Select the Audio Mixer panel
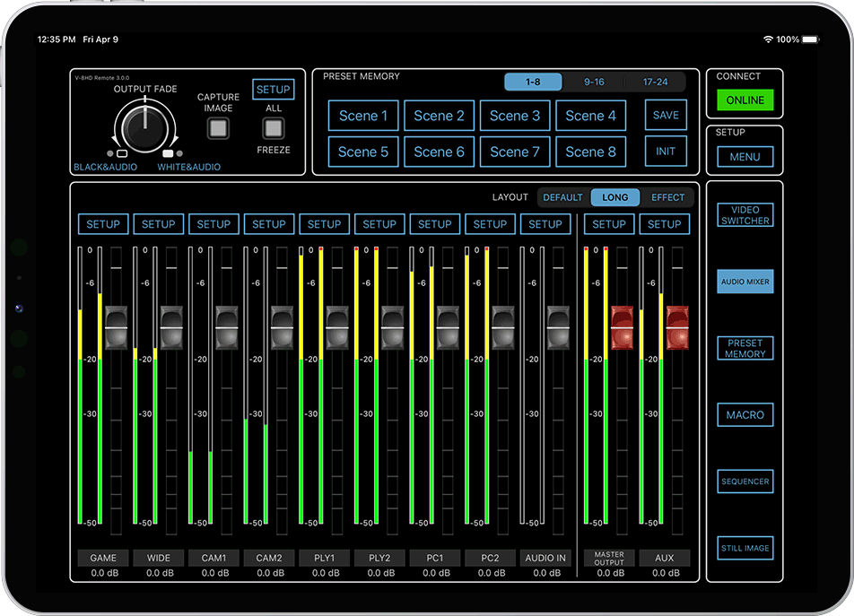The width and height of the screenshot is (854, 616). coord(745,281)
